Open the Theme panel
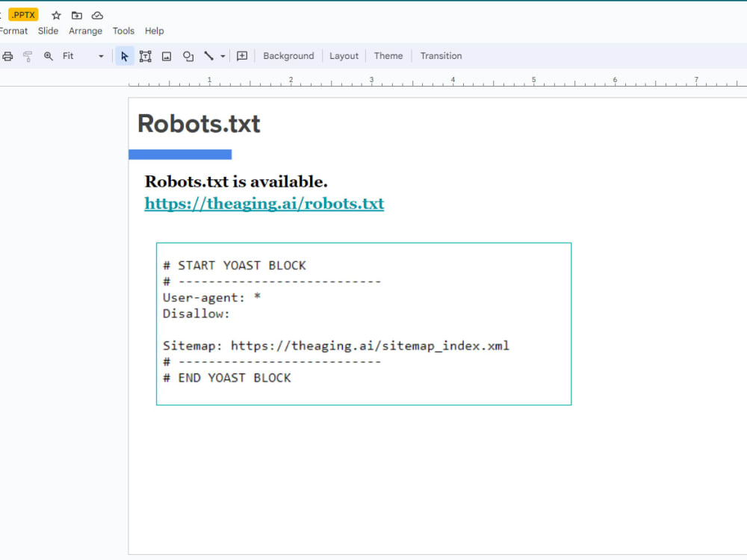This screenshot has height=560, width=747. tap(388, 56)
